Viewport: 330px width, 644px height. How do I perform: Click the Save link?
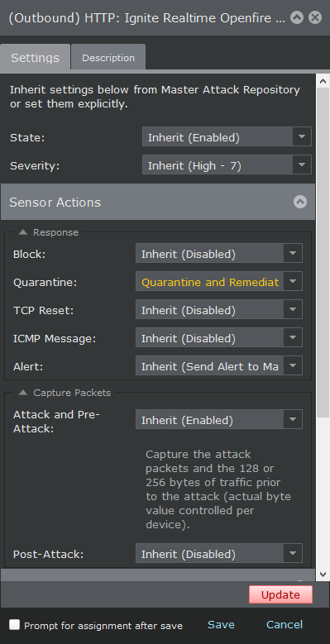coord(221,625)
